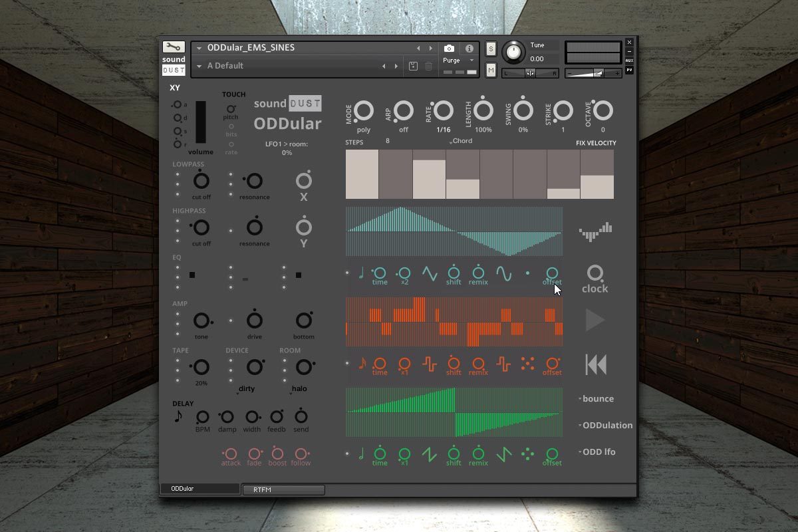Click the Tune value field 0.00
798x532 pixels.
537,59
